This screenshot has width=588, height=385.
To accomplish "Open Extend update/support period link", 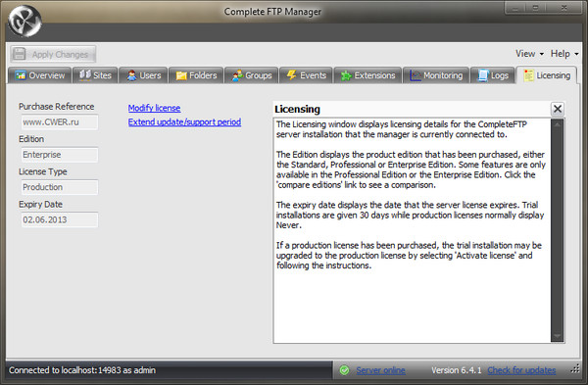I will coord(184,121).
